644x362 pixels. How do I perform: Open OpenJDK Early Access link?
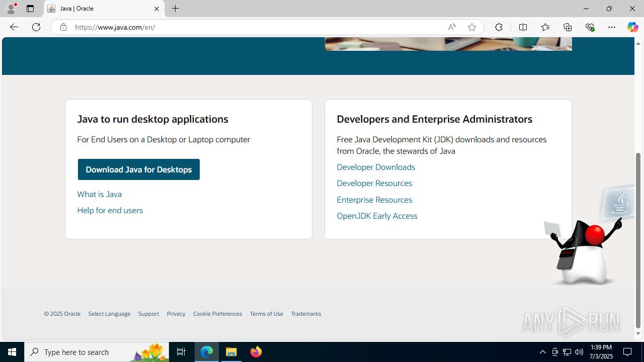coord(377,216)
